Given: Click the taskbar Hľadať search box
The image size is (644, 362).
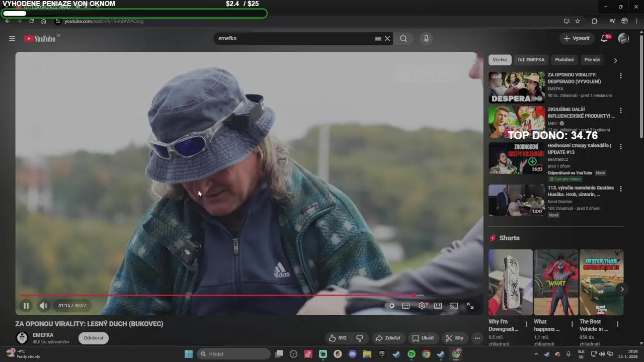Looking at the screenshot, I should point(234,354).
